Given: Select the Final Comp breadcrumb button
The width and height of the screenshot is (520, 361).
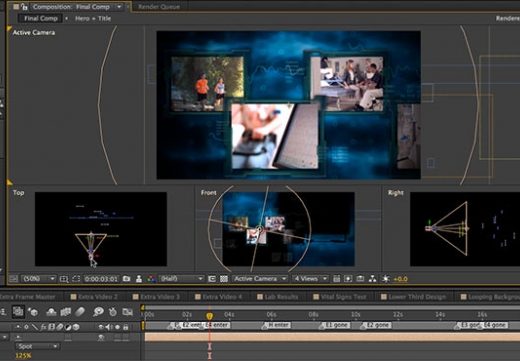Looking at the screenshot, I should pyautogui.click(x=41, y=18).
